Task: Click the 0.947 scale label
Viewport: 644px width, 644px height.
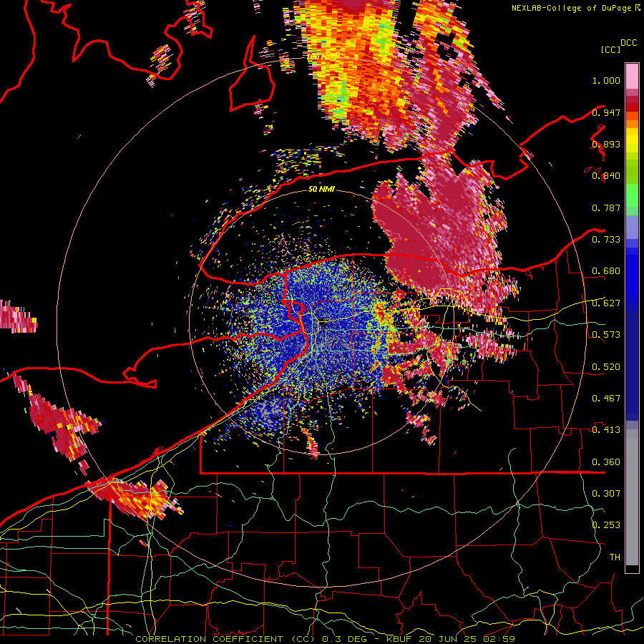Action: (606, 112)
